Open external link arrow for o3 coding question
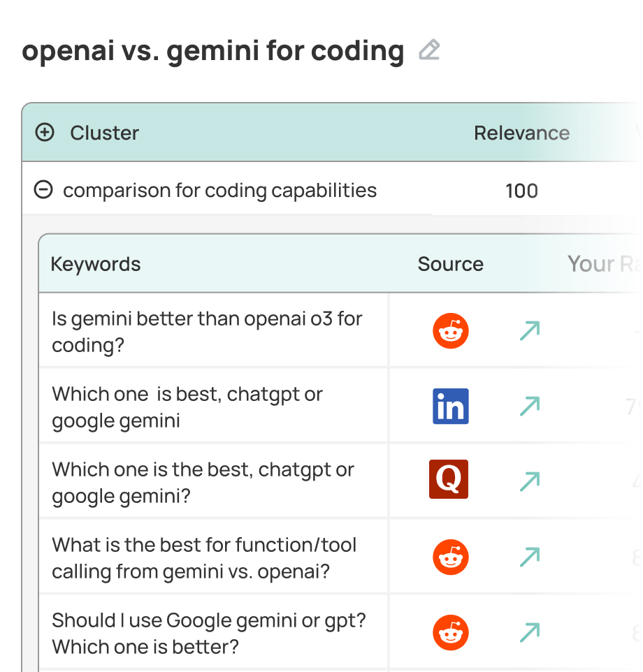Viewport: 643px width, 672px height. point(530,331)
